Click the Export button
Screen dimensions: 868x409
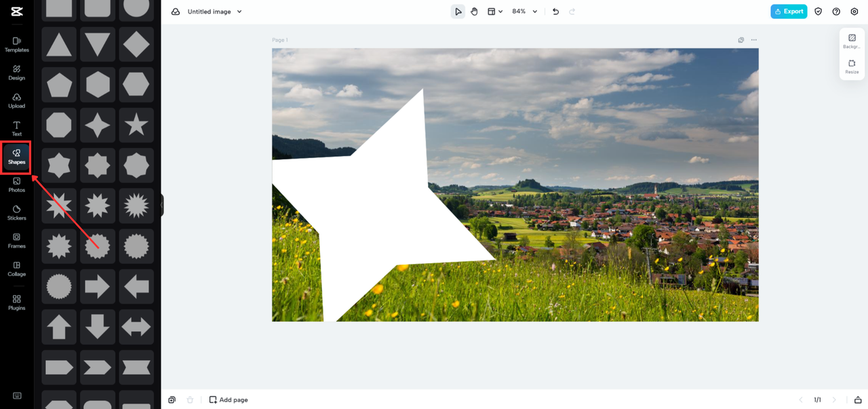[789, 12]
